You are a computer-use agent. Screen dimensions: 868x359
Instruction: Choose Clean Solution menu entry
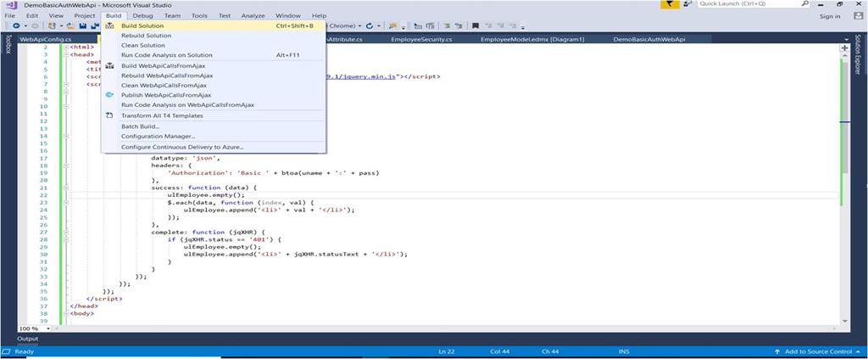tap(213, 46)
